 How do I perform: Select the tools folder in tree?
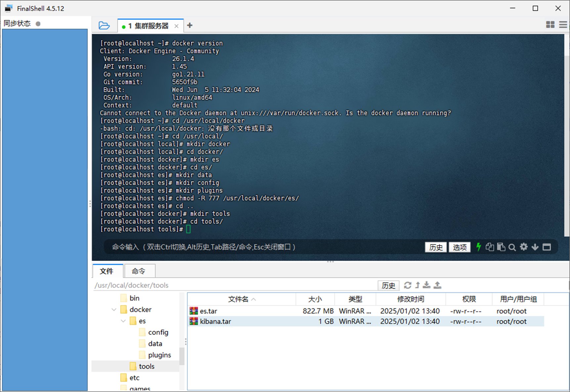click(x=147, y=366)
